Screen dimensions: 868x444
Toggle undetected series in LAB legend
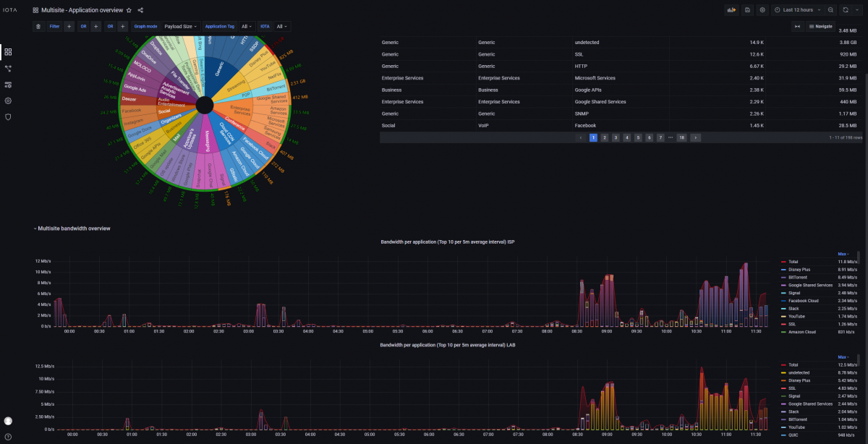(799, 372)
